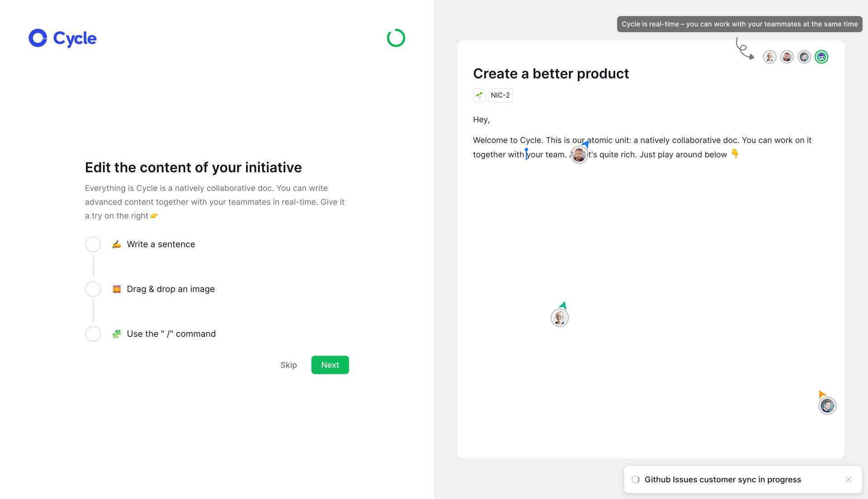Dismiss the Github Issues sync notification

848,480
